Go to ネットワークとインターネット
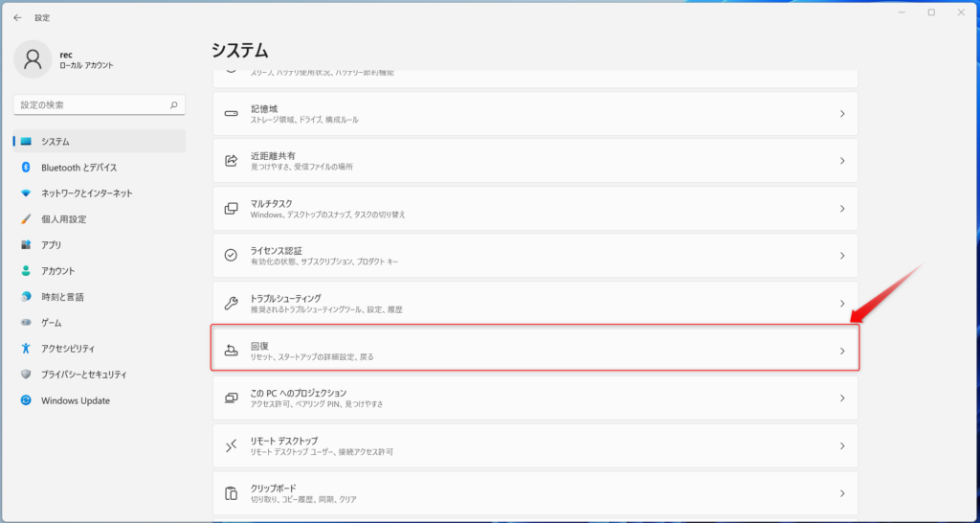The image size is (980, 523). coord(100,193)
